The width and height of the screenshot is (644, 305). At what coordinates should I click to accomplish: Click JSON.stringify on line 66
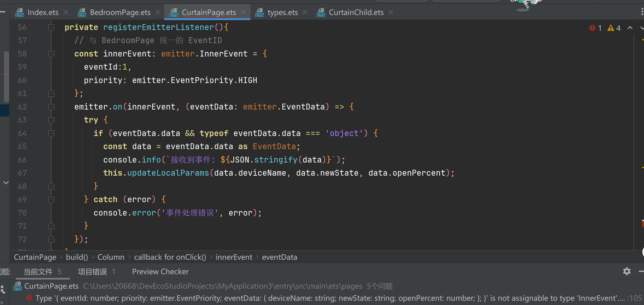(264, 160)
